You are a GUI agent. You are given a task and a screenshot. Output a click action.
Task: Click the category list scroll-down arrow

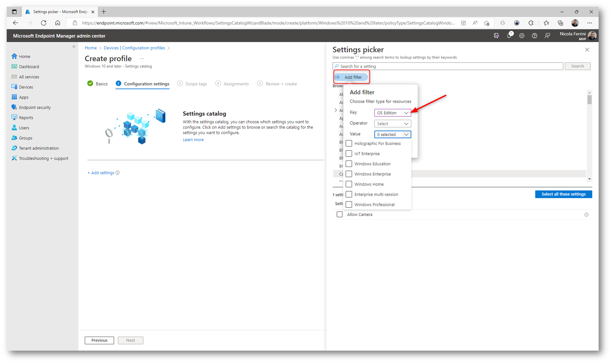point(589,179)
